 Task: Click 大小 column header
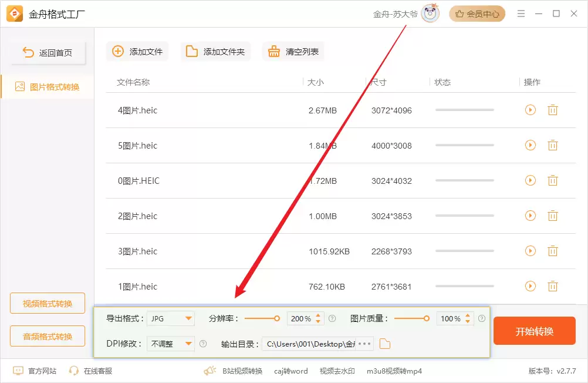click(x=315, y=82)
